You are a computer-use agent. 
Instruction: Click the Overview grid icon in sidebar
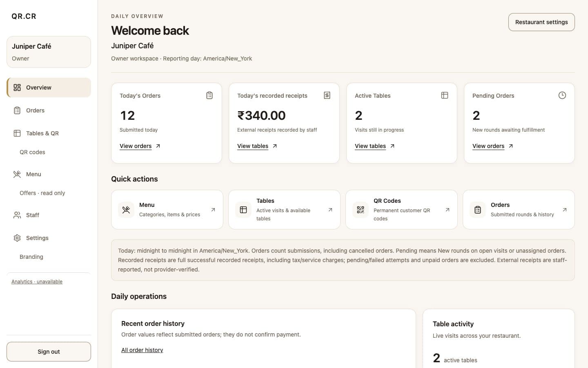(x=17, y=88)
